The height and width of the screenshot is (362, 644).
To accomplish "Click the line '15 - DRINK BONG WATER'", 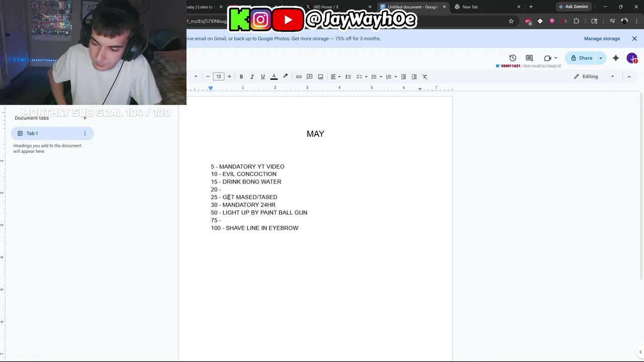I will pyautogui.click(x=246, y=182).
